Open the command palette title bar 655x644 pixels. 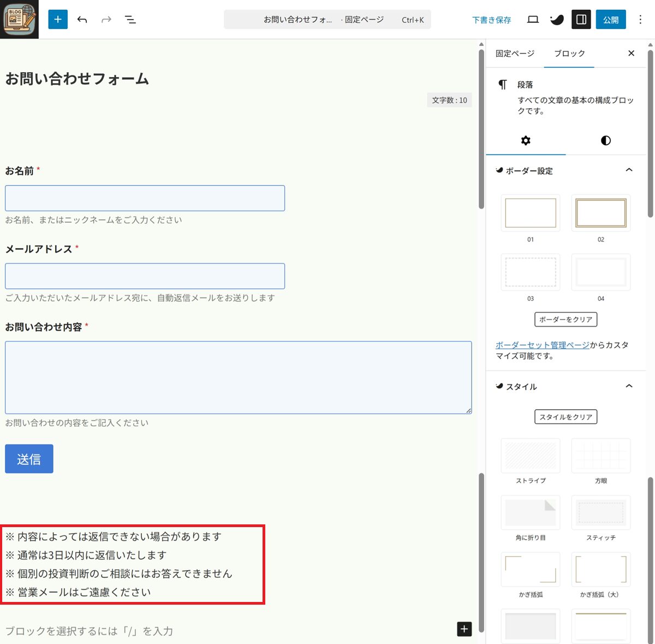click(x=327, y=20)
